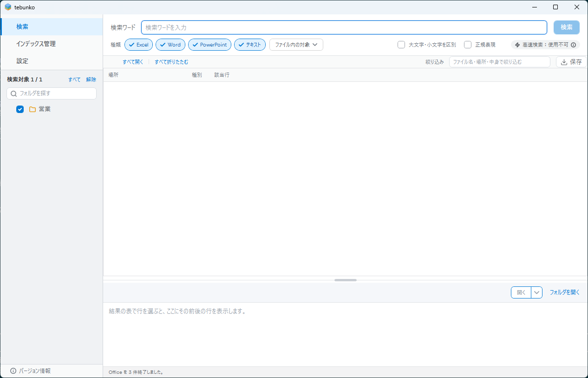Click すべて開く link
This screenshot has height=378, width=588.
[x=133, y=62]
